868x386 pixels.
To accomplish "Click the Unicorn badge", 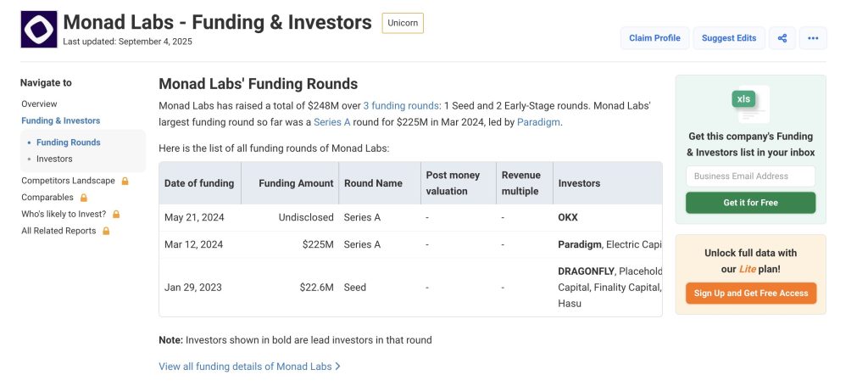I will [403, 23].
